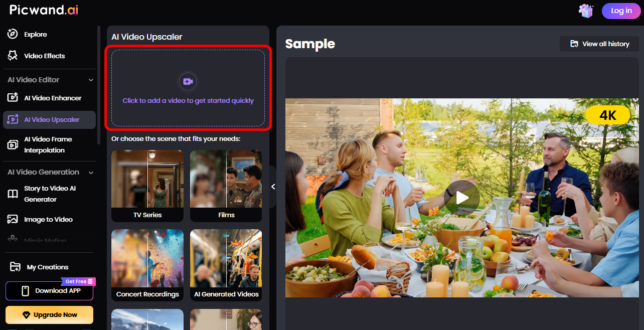Click the Picwand.ai logo

click(44, 10)
